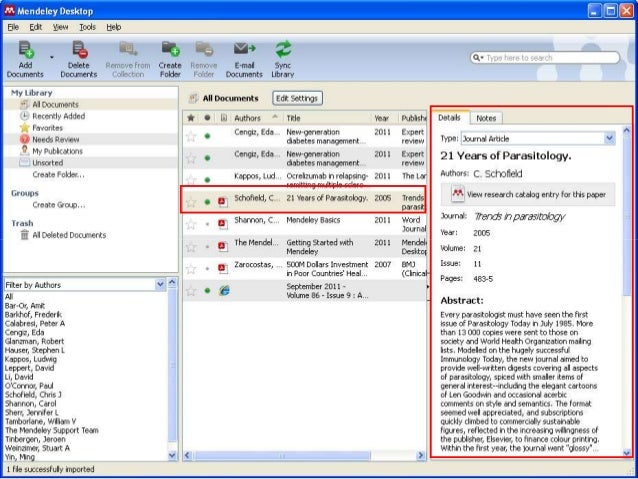This screenshot has height=479, width=638.
Task: Select 'All' in author filter list
Action: [9, 296]
